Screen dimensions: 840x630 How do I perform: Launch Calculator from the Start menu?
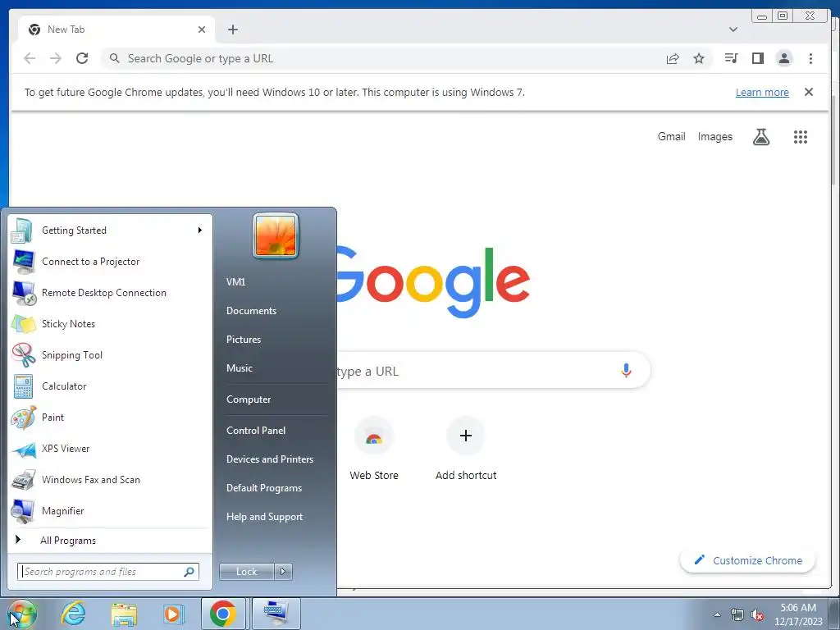[110, 386]
